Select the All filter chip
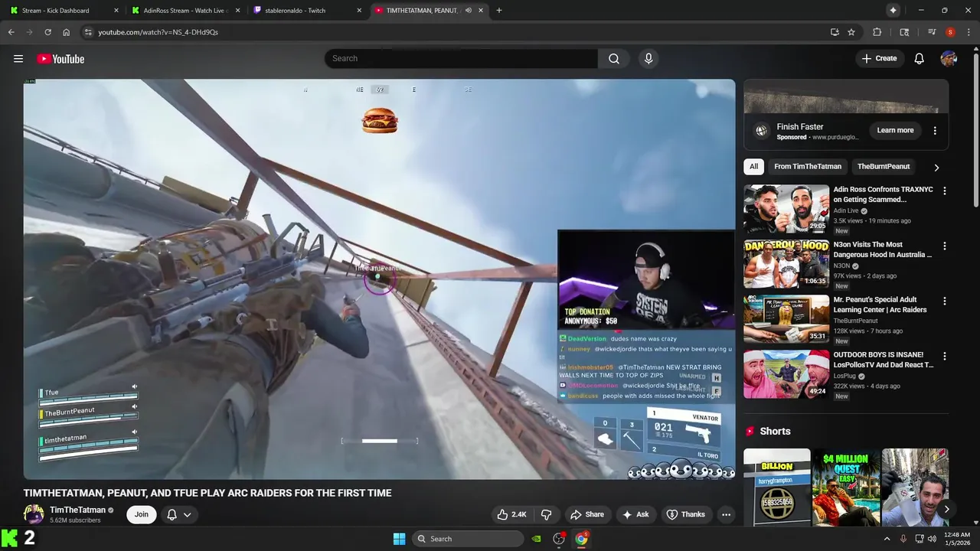This screenshot has height=551, width=980. click(753, 167)
